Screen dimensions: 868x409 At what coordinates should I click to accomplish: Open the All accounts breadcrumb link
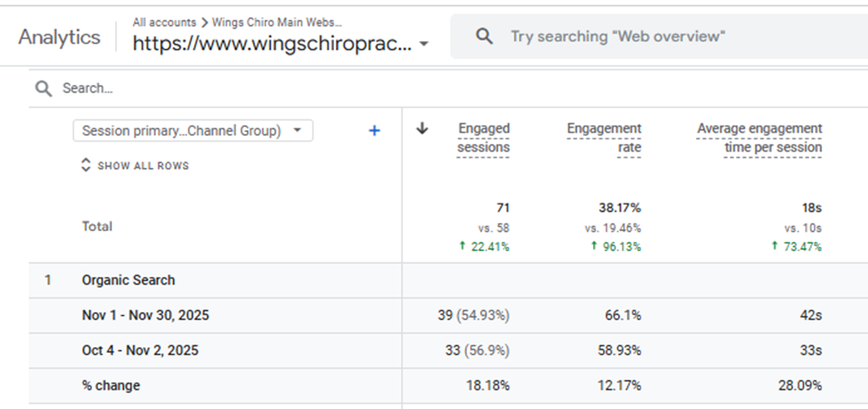pyautogui.click(x=164, y=22)
